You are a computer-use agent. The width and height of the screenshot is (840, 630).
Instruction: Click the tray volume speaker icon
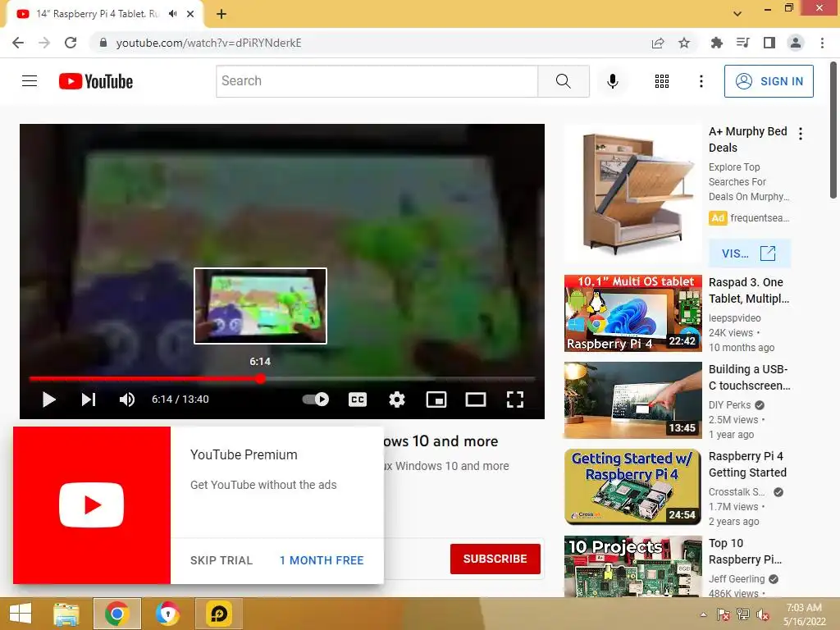tap(762, 614)
